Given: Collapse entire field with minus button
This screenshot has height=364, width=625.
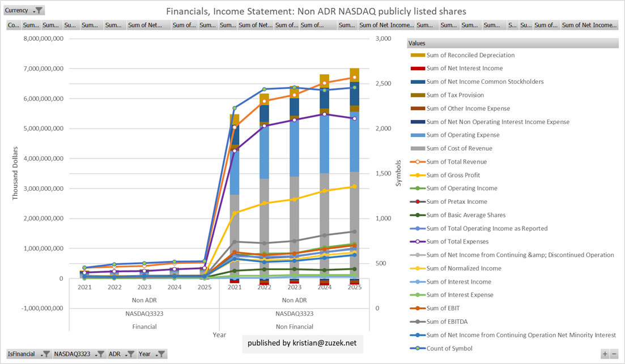Looking at the screenshot, I should (614, 354).
